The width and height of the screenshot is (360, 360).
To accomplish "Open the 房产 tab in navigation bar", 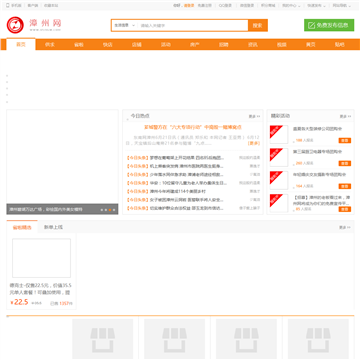I will [195, 44].
